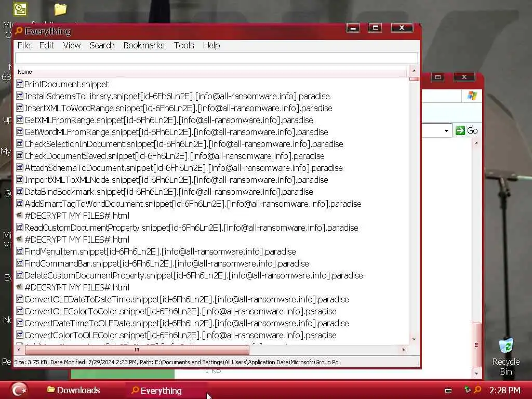
Task: Click the icon of AddSmartTagToWordDocument.snippet file
Action: pos(20,204)
